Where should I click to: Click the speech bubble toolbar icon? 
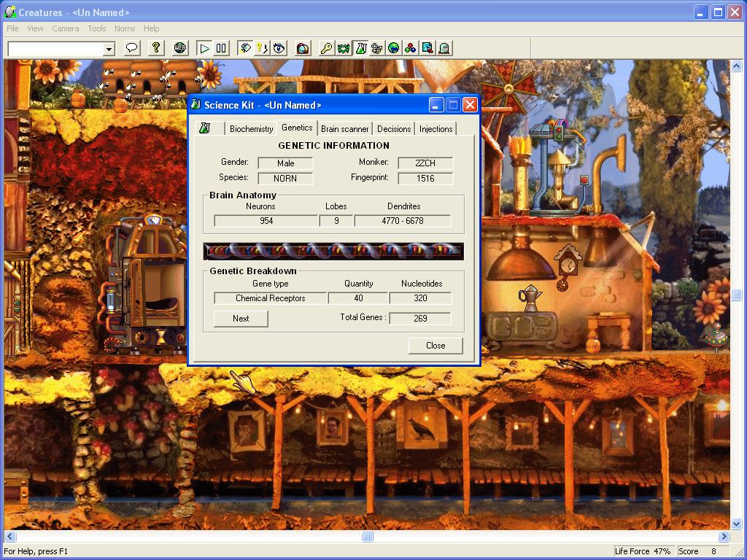132,48
